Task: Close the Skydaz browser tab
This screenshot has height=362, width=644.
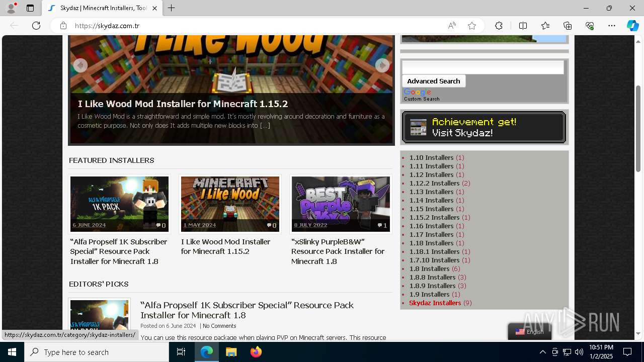Action: (x=155, y=8)
